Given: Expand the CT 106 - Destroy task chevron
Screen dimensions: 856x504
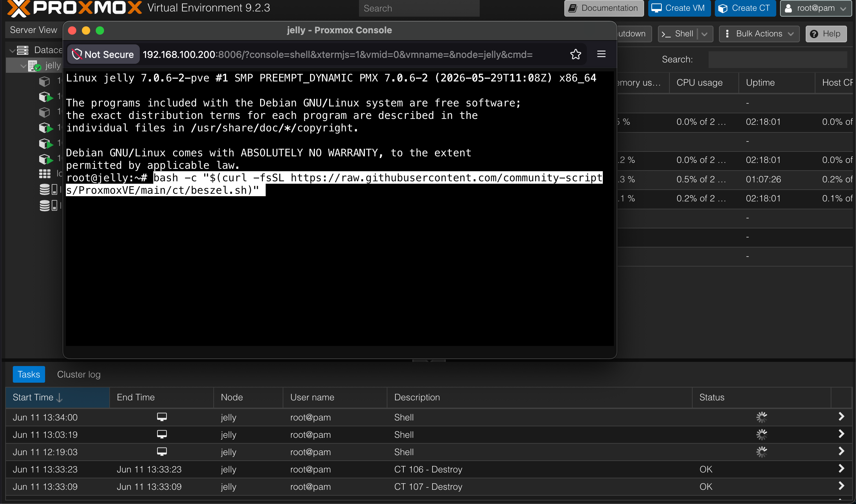Looking at the screenshot, I should coord(841,468).
